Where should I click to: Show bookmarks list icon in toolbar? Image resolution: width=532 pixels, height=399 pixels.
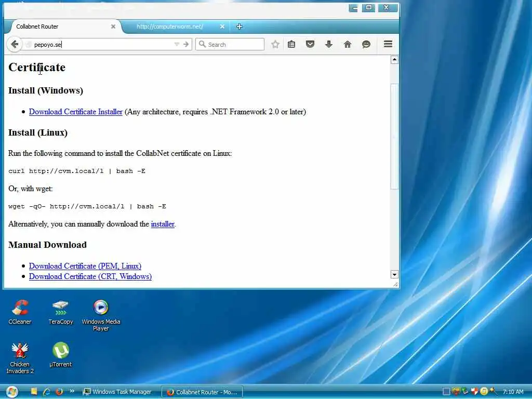(x=291, y=45)
